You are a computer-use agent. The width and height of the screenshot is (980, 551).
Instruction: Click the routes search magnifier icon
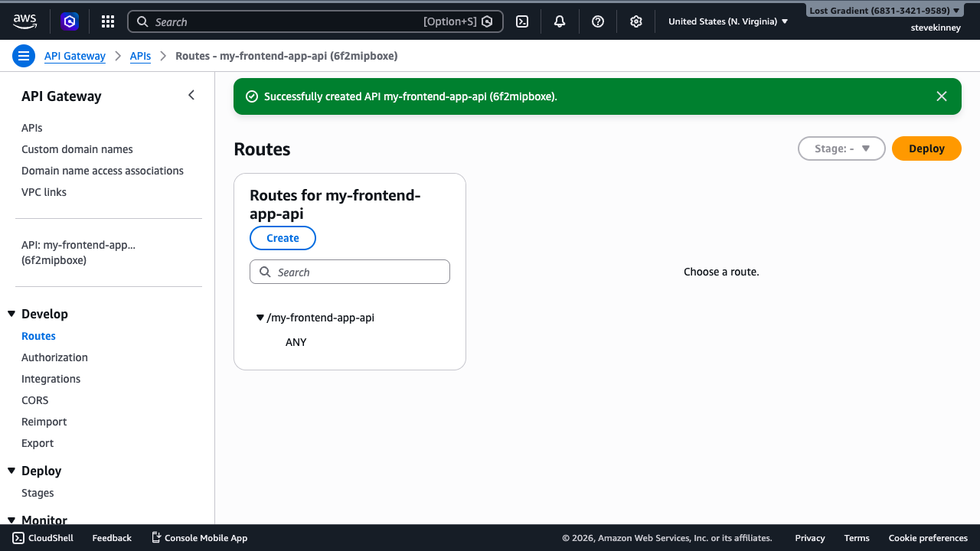tap(265, 272)
